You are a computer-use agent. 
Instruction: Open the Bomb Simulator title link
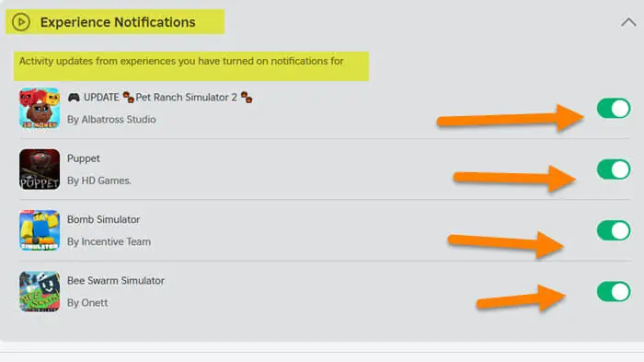[x=103, y=219]
